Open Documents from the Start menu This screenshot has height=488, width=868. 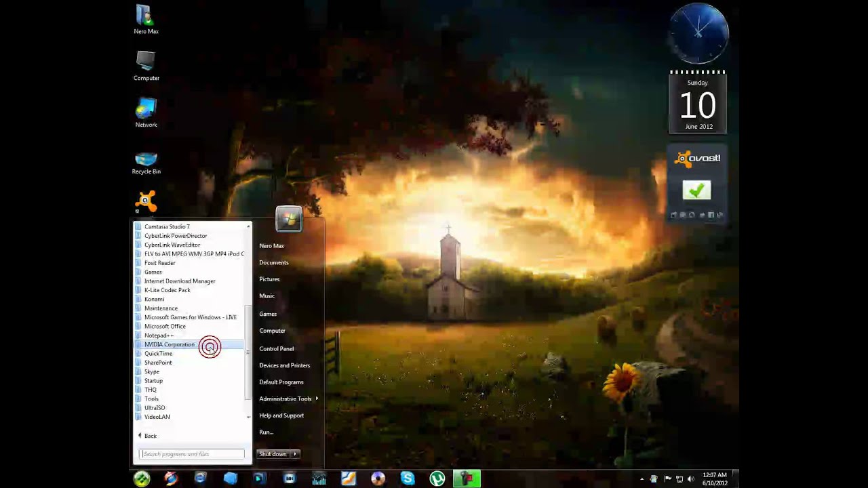(274, 262)
